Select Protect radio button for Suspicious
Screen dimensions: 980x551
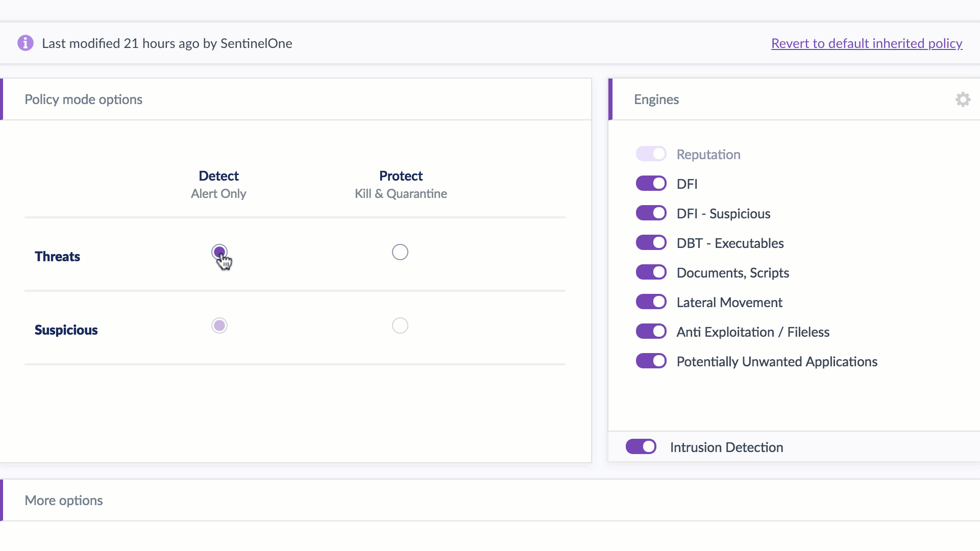click(x=400, y=325)
